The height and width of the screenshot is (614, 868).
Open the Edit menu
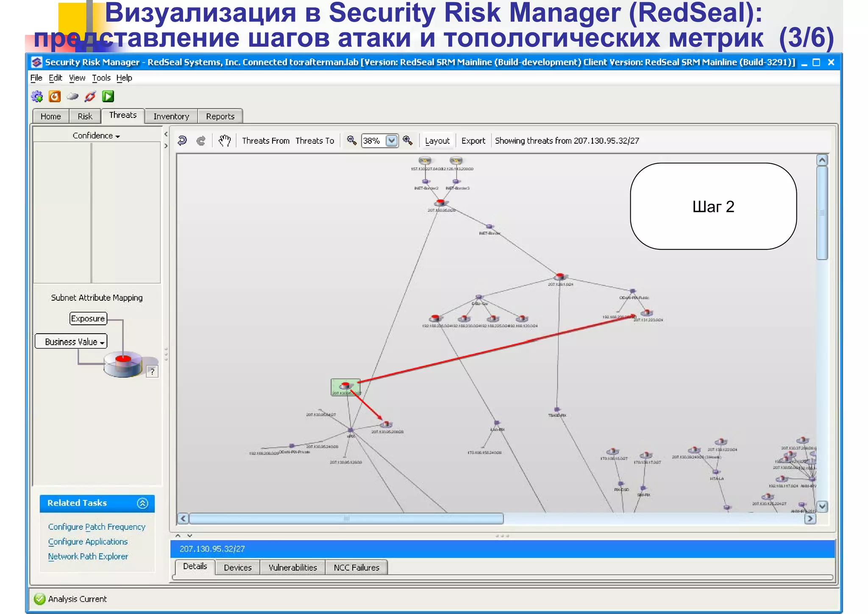pyautogui.click(x=55, y=78)
